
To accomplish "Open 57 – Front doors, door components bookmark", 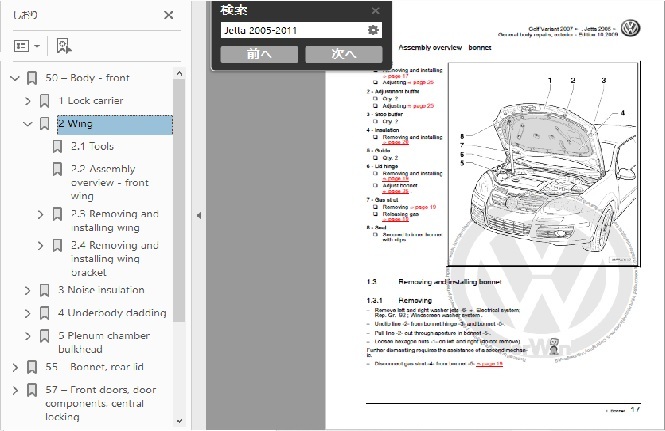I will tap(101, 403).
